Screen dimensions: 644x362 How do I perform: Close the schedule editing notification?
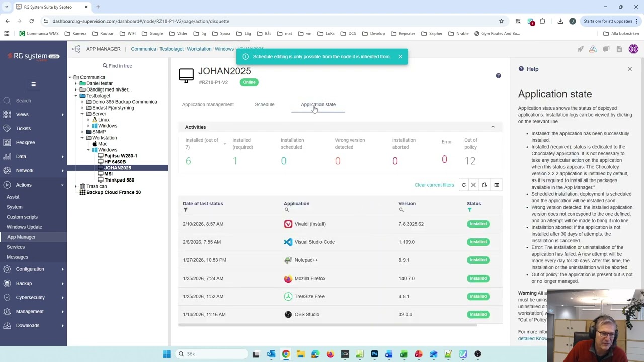click(400, 56)
